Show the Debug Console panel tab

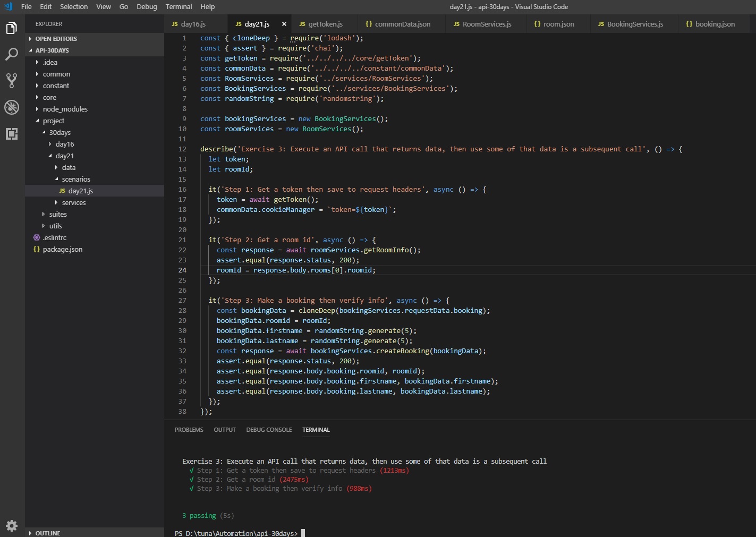tap(269, 430)
